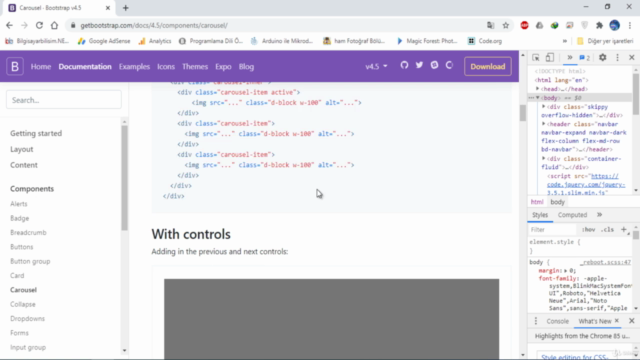Image resolution: width=640 pixels, height=360 pixels.
Task: Close the DevTools panel
Action: [x=631, y=58]
